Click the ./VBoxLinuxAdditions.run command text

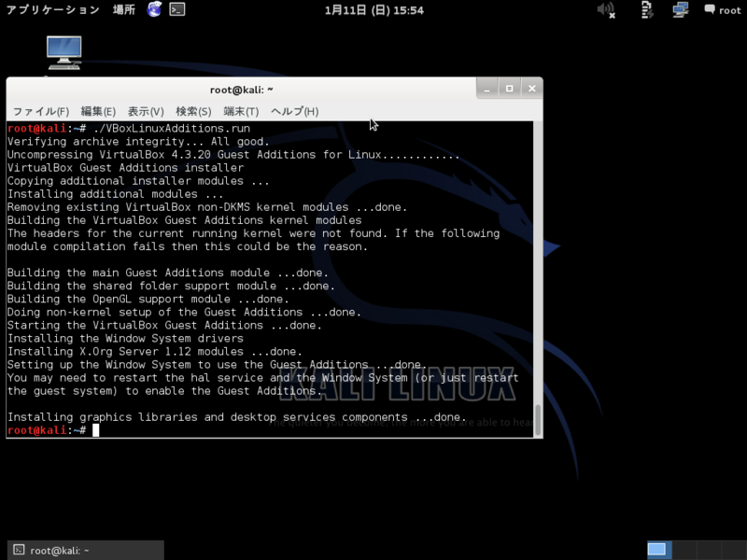172,128
